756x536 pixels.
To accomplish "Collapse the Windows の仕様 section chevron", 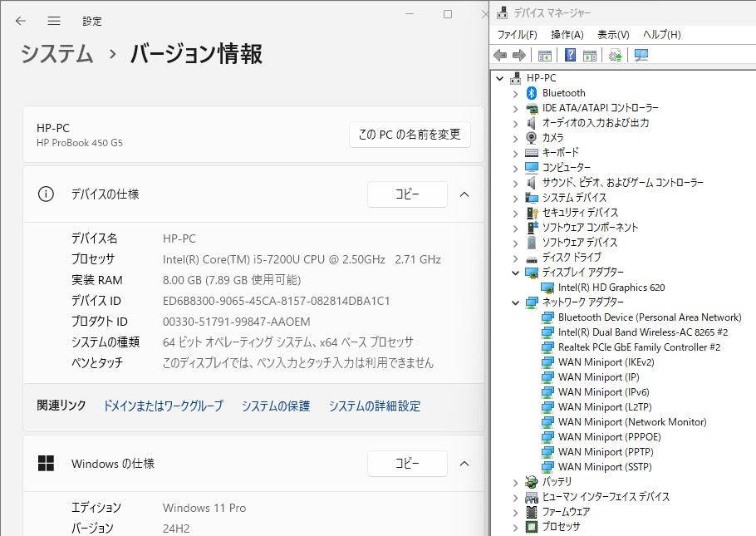I will point(464,464).
